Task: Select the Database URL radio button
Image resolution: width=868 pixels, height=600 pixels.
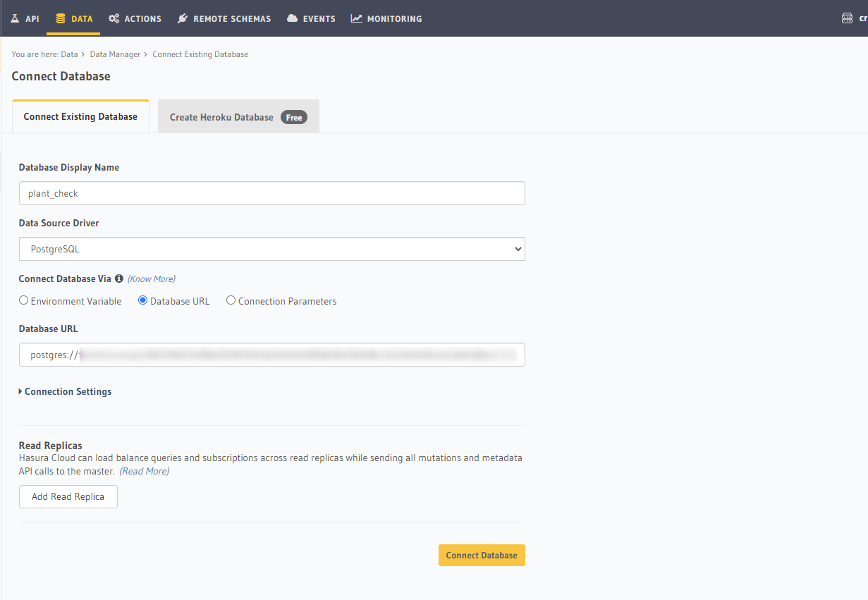Action: (142, 300)
